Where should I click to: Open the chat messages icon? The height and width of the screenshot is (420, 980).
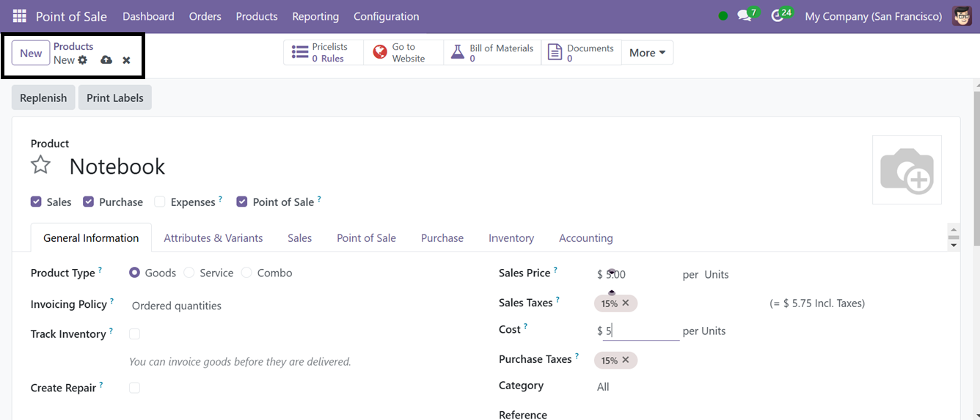(x=745, y=16)
